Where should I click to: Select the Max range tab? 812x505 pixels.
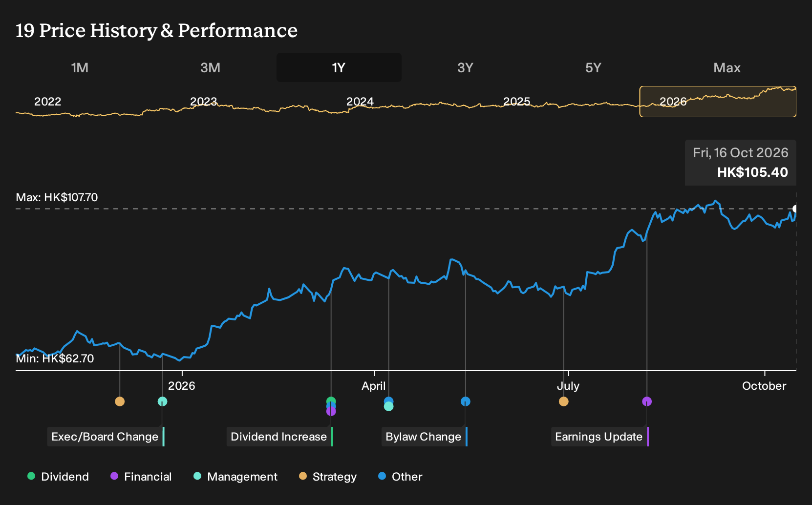click(727, 67)
